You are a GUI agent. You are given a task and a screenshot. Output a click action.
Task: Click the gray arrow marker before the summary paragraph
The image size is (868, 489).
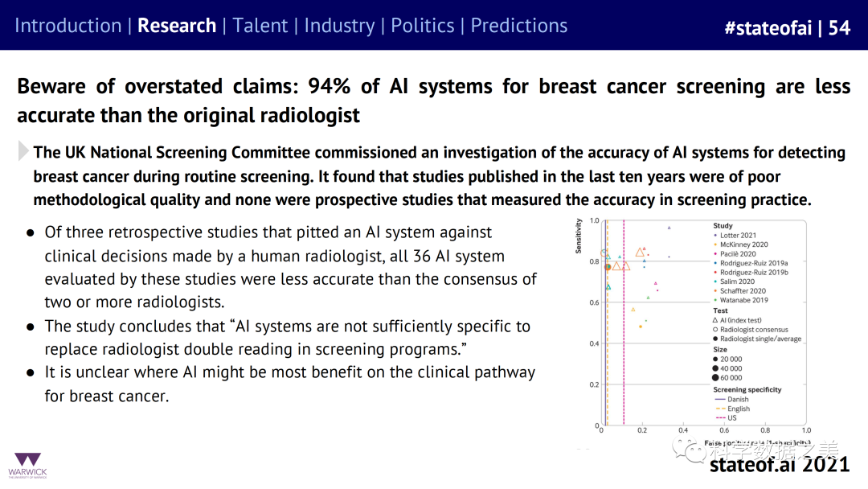point(24,150)
